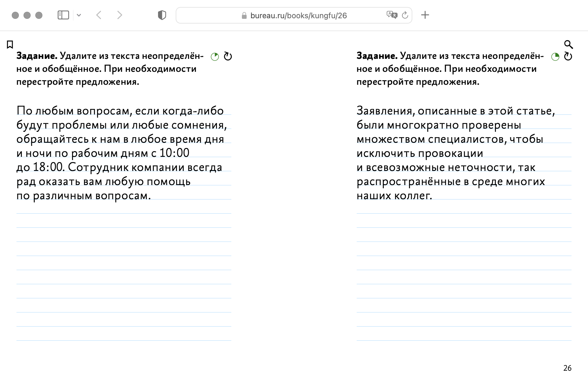This screenshot has width=588, height=386.
Task: Click the line 'наших коллег.'
Action: 394,196
